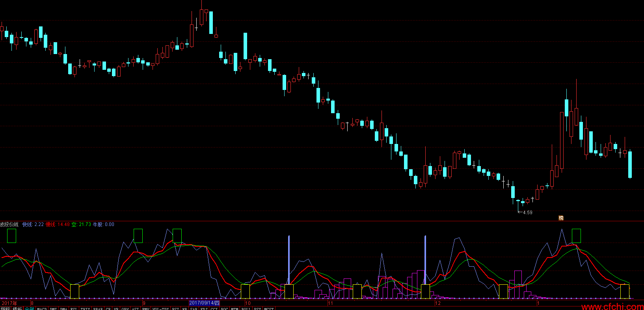Open the ASI indicator tab
The width and height of the screenshot is (644, 310).
[x=135, y=309]
